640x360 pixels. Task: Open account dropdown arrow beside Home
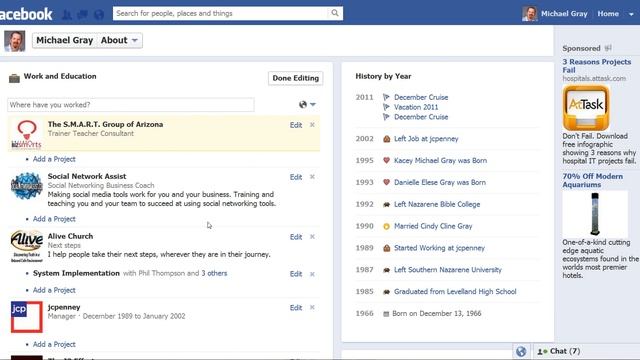[x=631, y=14]
